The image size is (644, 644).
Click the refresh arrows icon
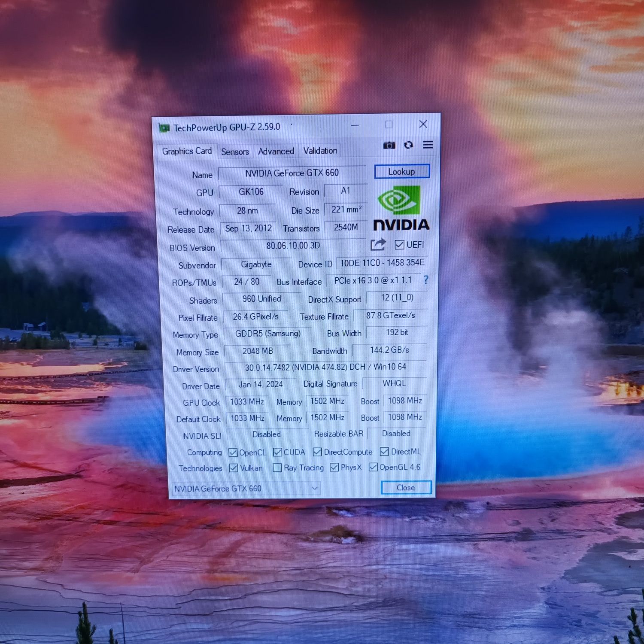[408, 145]
